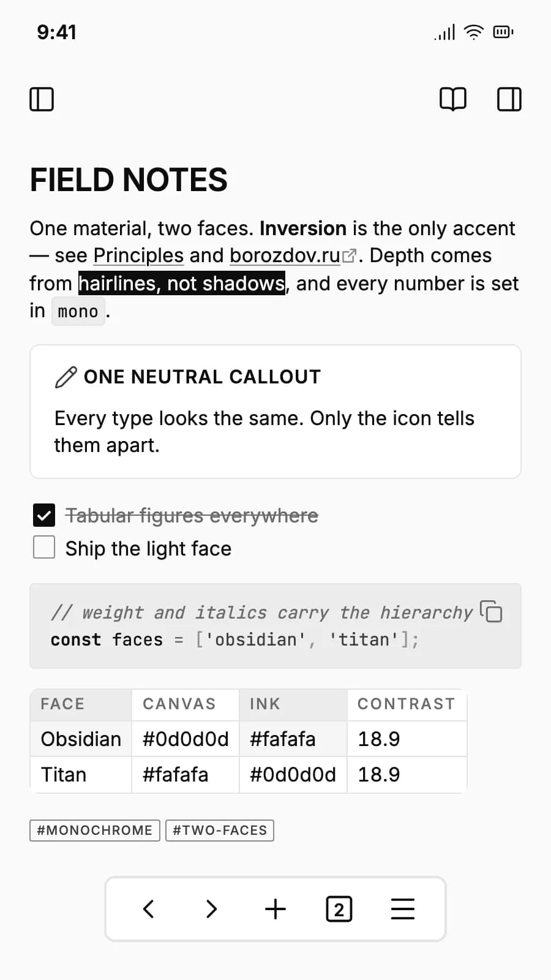The width and height of the screenshot is (551, 980).
Task: Create new note with plus icon
Action: (275, 908)
